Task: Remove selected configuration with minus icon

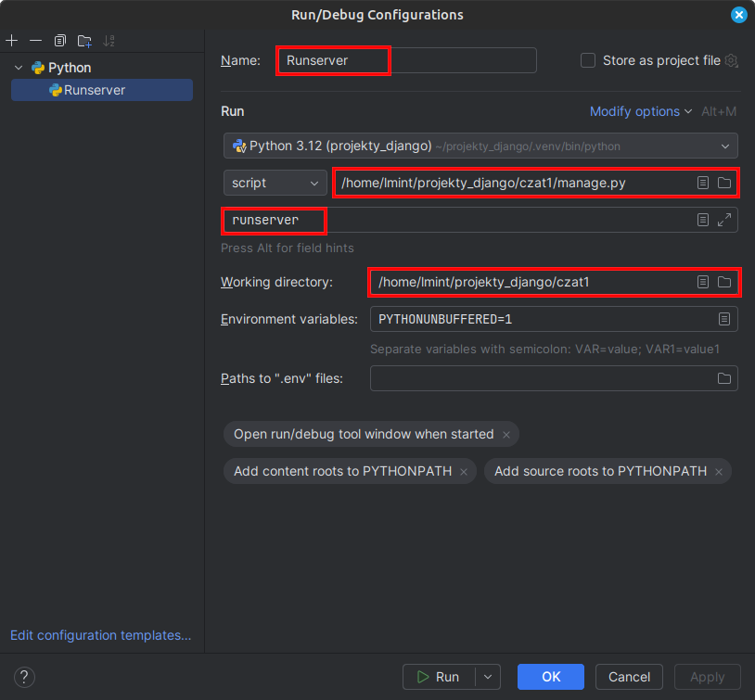Action: 35,41
